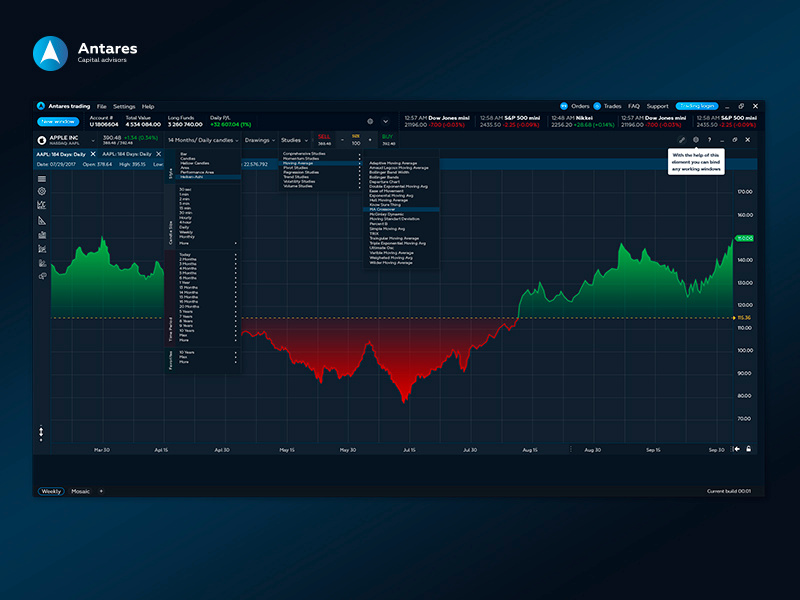Click the BUY button
The image size is (800, 600).
(388, 140)
